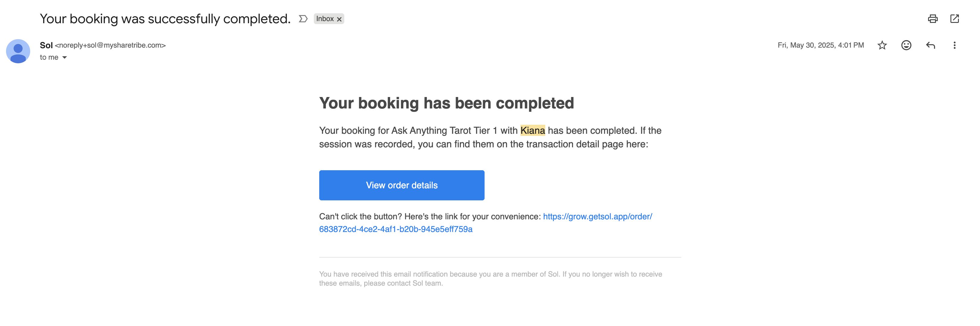Click the Inbox label chip
This screenshot has width=980, height=326.
[x=325, y=19]
